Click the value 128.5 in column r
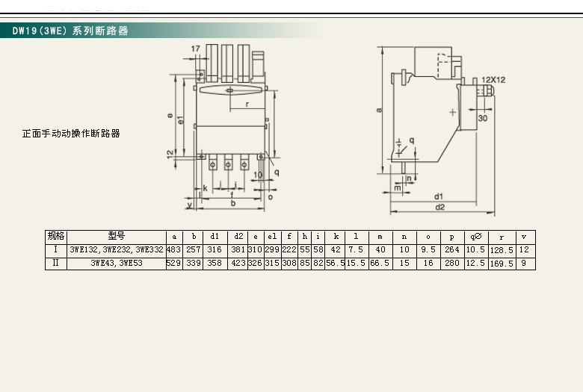 (x=501, y=249)
